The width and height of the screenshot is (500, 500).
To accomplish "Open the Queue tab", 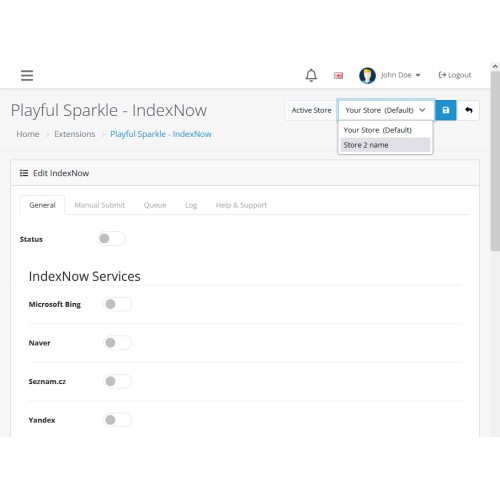I will pyautogui.click(x=155, y=205).
